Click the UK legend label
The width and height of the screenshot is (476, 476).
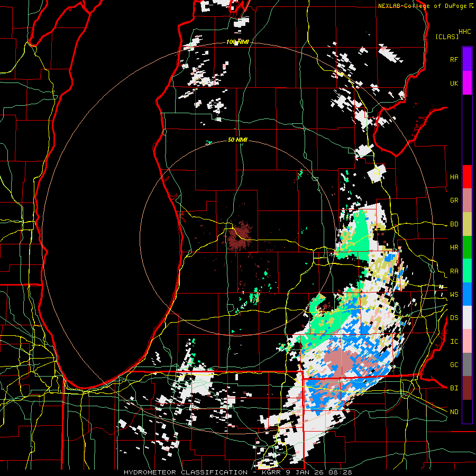click(x=454, y=83)
